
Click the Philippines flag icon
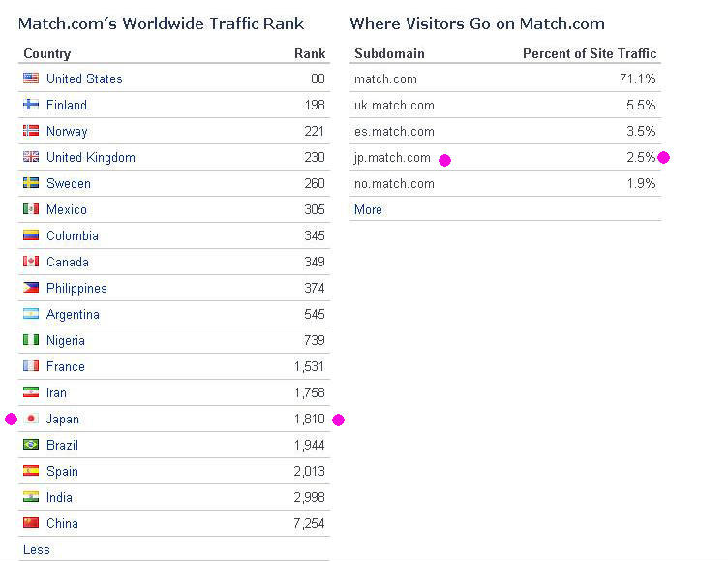[x=30, y=288]
